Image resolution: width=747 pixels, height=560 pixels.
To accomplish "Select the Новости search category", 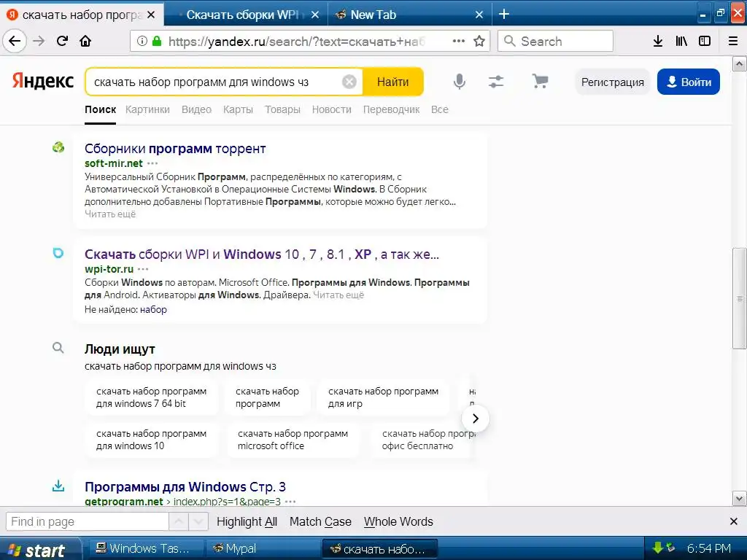I will (332, 109).
